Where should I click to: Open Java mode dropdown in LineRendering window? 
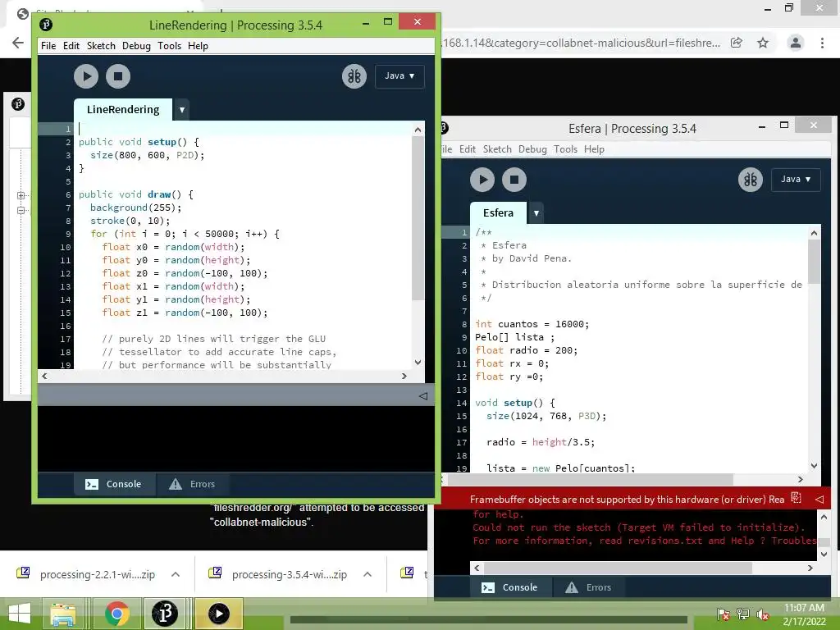(399, 76)
